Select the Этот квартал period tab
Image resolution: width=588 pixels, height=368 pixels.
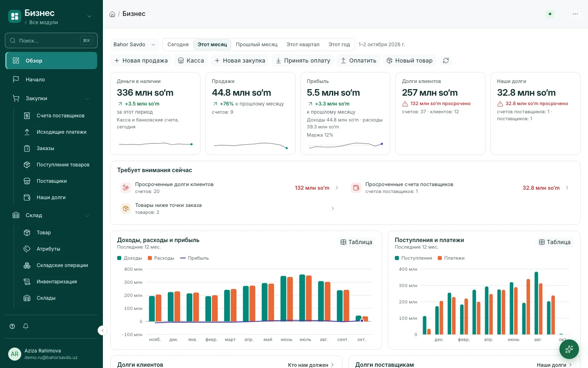coord(303,45)
